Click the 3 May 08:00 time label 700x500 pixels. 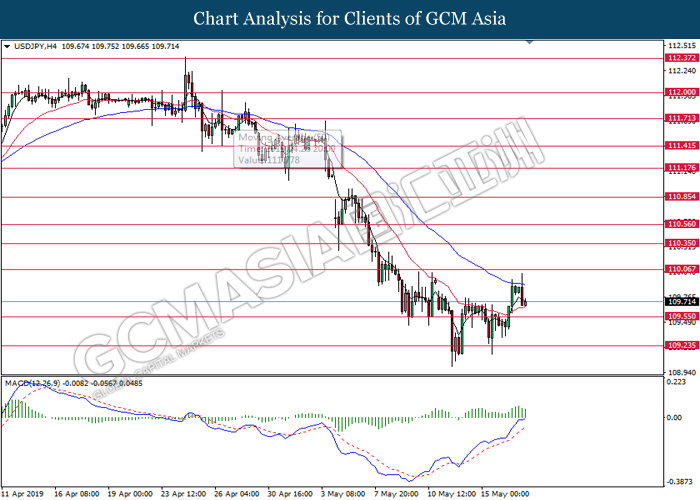[343, 494]
